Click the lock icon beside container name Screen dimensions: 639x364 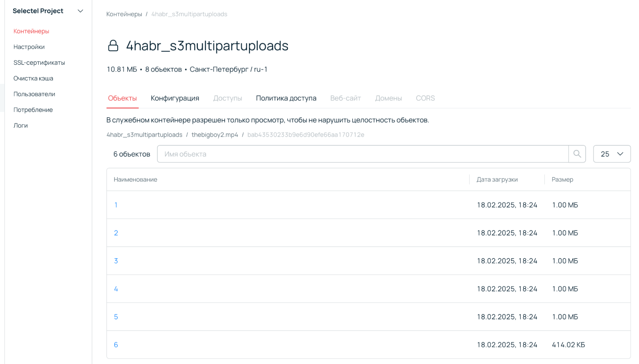[113, 46]
